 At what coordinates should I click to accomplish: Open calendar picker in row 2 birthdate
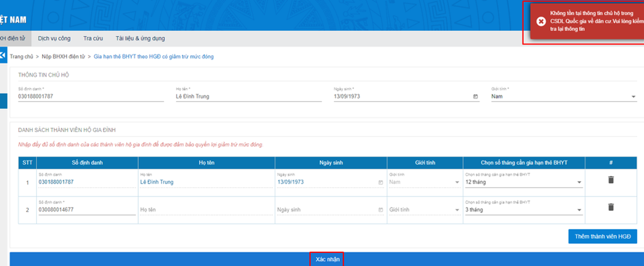[380, 210]
